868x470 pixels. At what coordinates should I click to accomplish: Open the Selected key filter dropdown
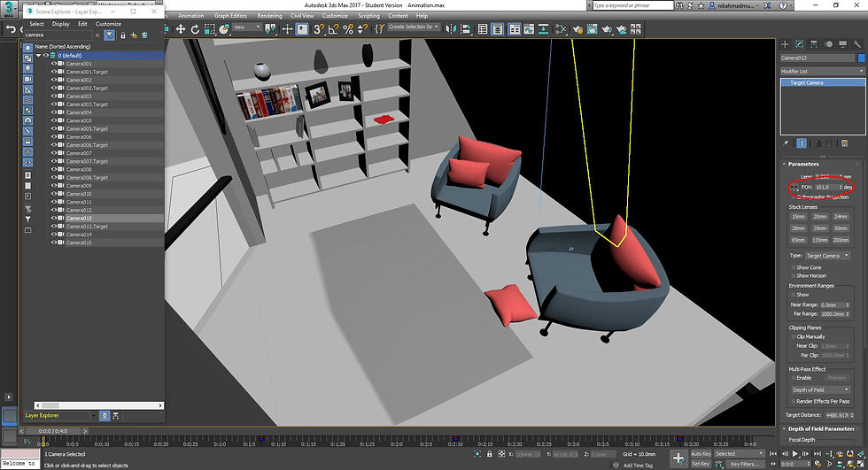(739, 453)
